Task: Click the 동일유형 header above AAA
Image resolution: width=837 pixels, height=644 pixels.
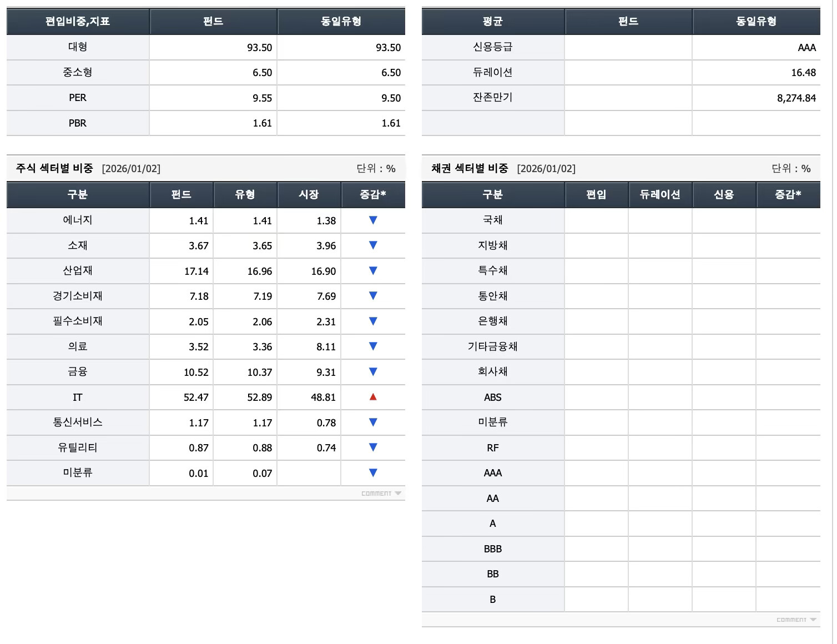Action: [x=757, y=21]
